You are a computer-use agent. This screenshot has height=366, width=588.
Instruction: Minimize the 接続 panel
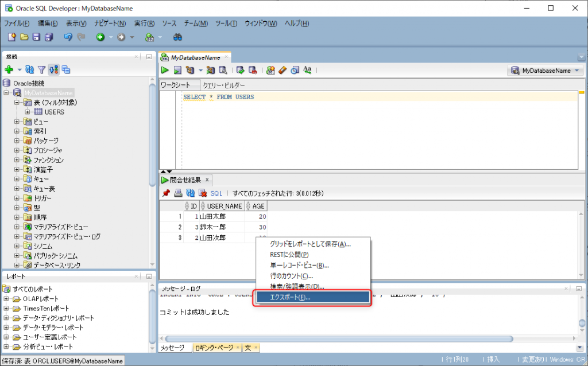click(149, 57)
